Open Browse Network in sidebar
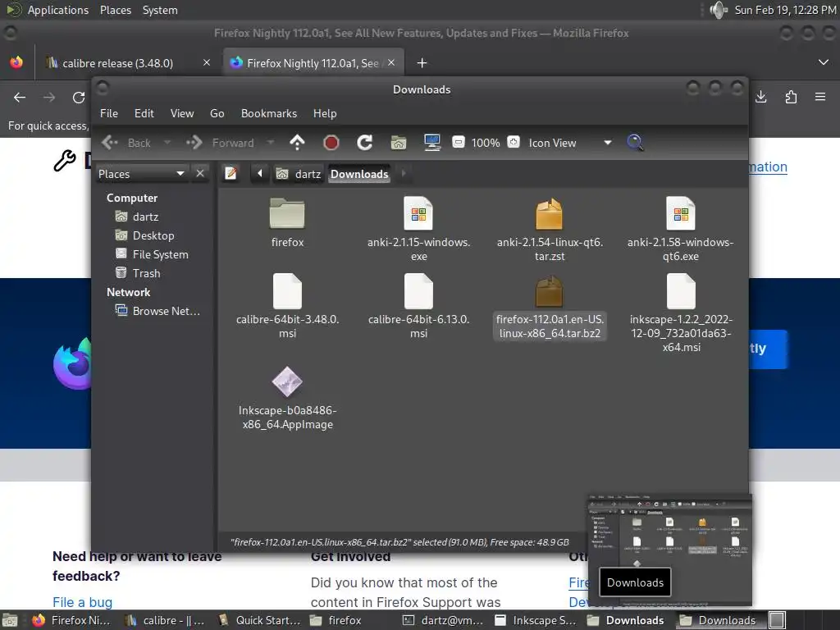840x630 pixels. coord(158,311)
